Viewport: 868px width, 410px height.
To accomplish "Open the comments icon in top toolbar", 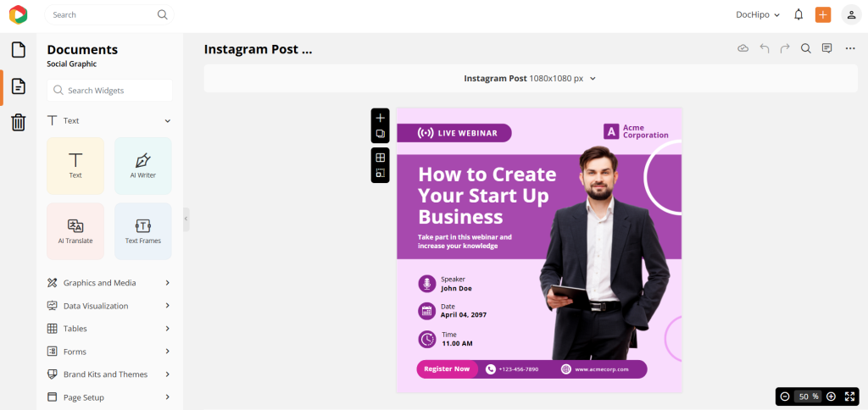I will pos(826,49).
